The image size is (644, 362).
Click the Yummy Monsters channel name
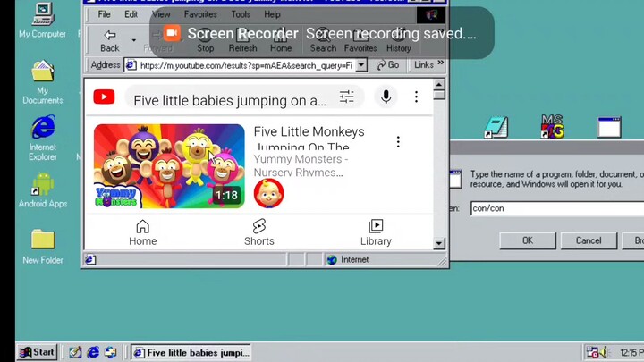pos(301,165)
